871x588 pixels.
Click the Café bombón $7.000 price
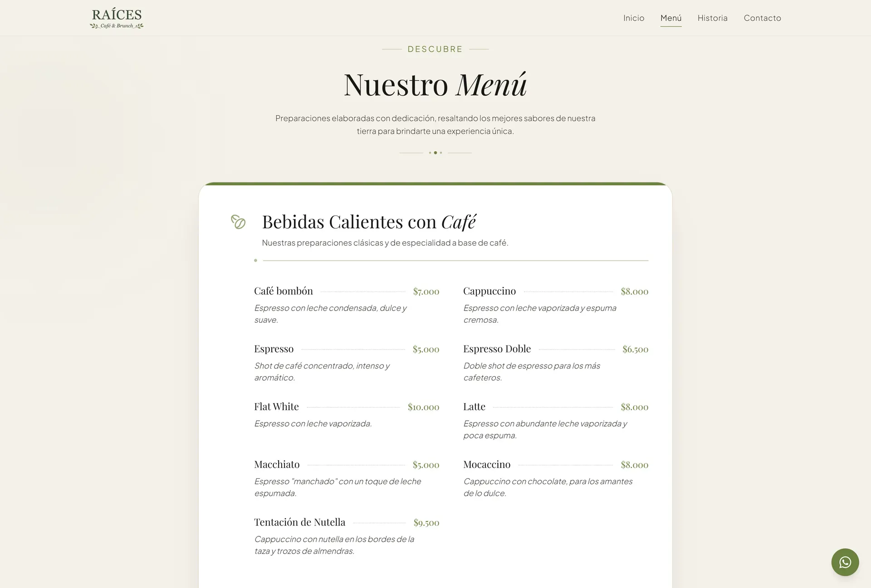click(x=426, y=292)
